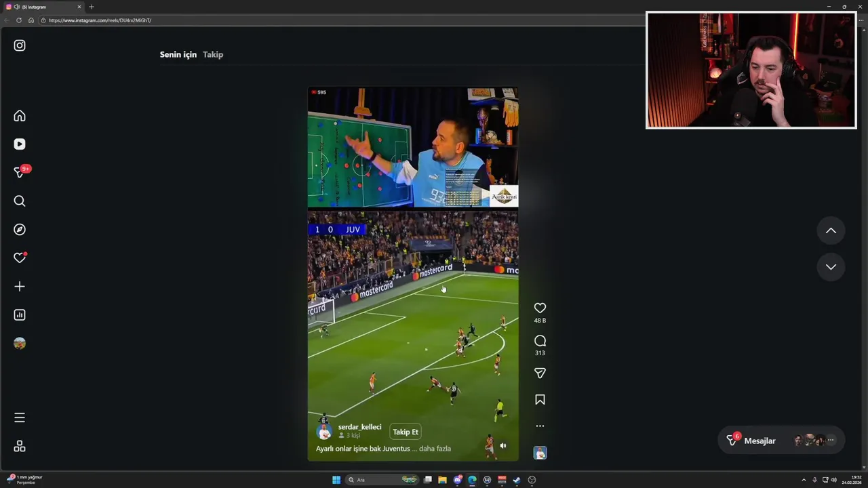Open the reel comments bubble
Viewport: 868px width, 488px height.
[x=540, y=341]
